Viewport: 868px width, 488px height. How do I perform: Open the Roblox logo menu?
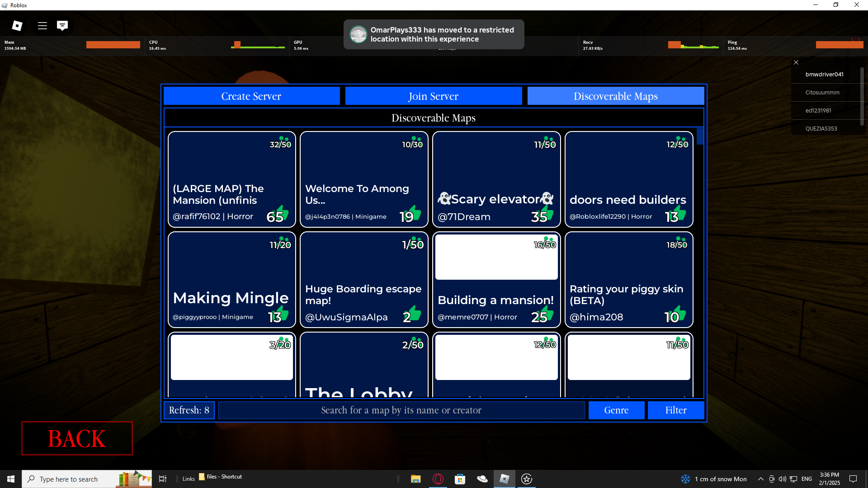pos(17,26)
